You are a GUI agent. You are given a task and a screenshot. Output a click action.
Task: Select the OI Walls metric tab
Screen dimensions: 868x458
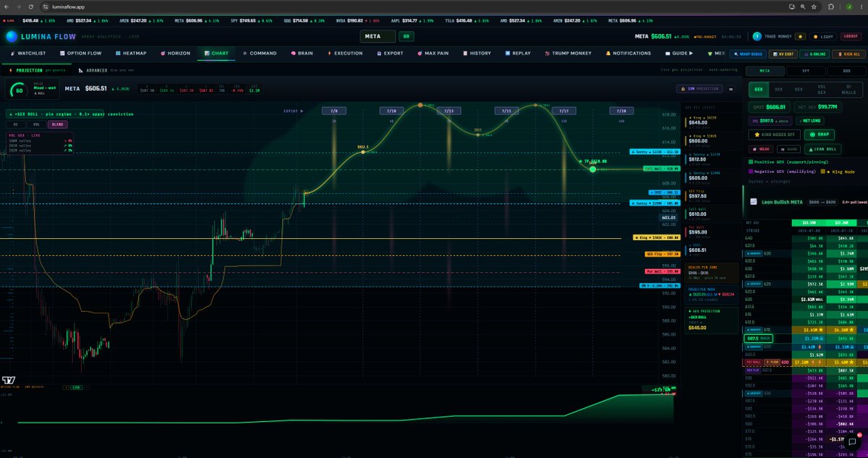(848, 89)
